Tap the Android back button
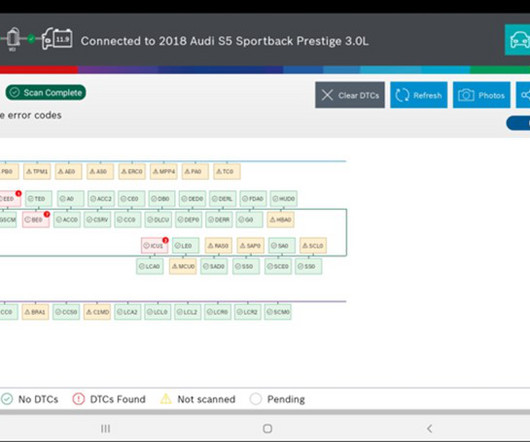Viewport: 530px width, 442px height. [x=429, y=429]
